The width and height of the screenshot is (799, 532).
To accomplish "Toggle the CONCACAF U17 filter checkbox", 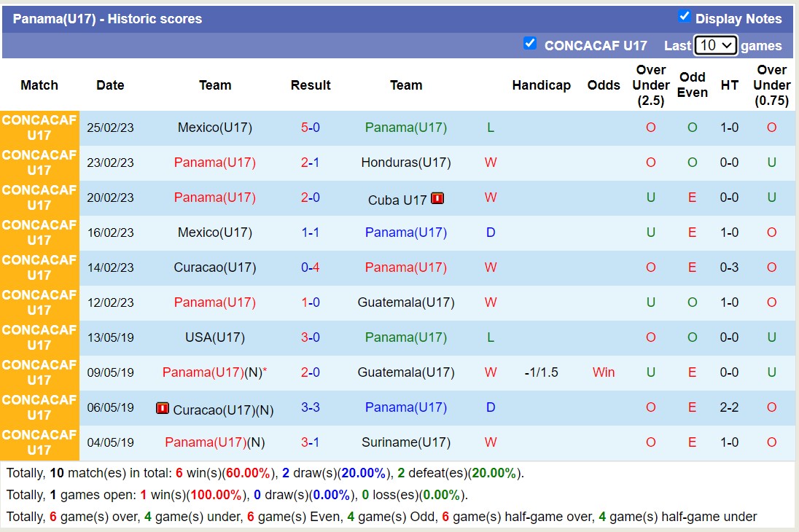I will pos(530,44).
